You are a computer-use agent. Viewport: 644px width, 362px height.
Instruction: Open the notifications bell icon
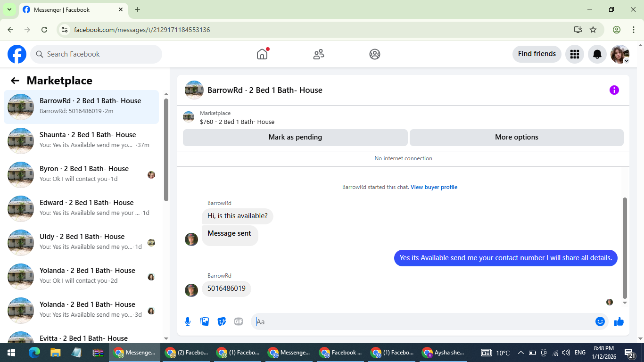click(x=597, y=54)
